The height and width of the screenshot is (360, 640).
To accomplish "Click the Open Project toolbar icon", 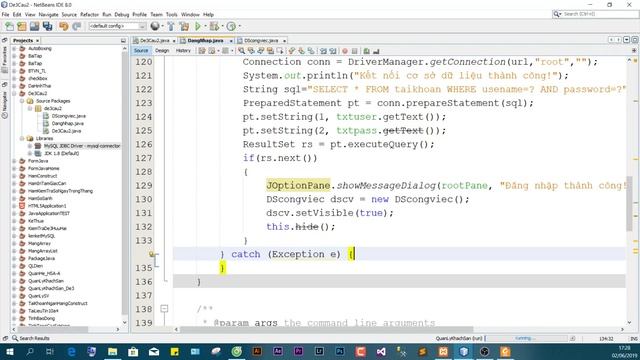I will [x=34, y=26].
